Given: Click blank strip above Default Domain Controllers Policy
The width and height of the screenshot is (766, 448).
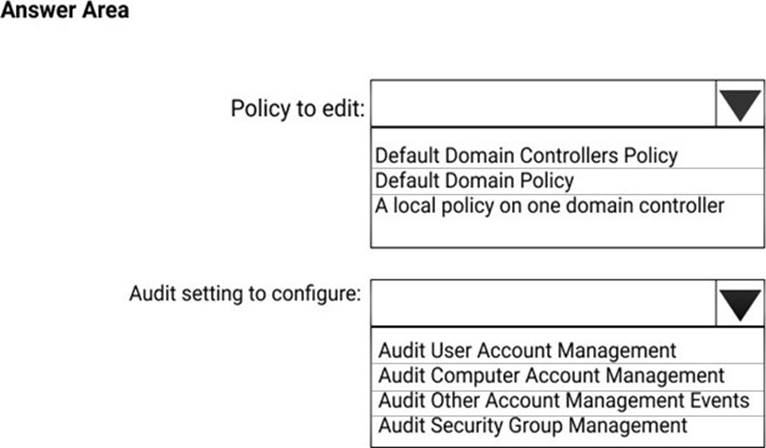Looking at the screenshot, I should click(x=566, y=137).
